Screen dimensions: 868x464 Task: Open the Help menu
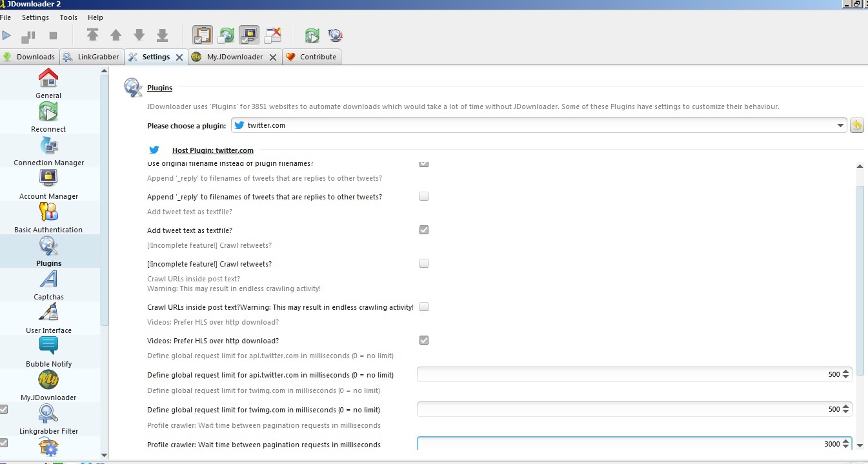(x=96, y=17)
